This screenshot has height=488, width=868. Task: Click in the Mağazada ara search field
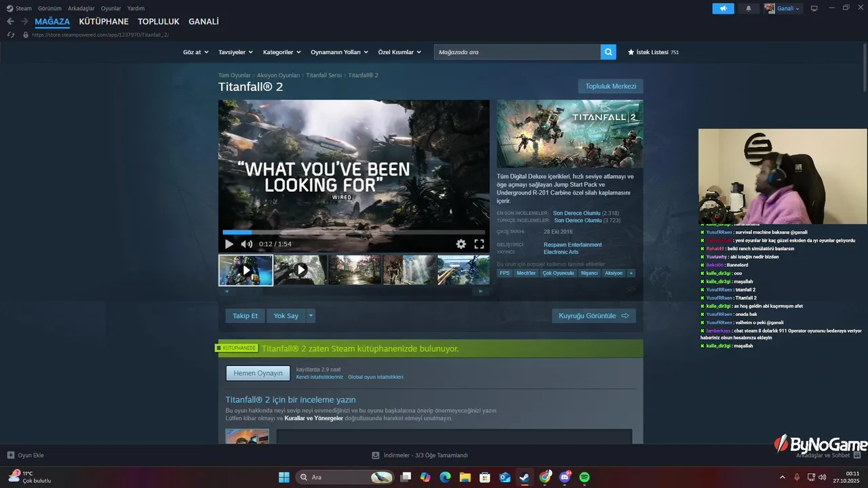(517, 52)
